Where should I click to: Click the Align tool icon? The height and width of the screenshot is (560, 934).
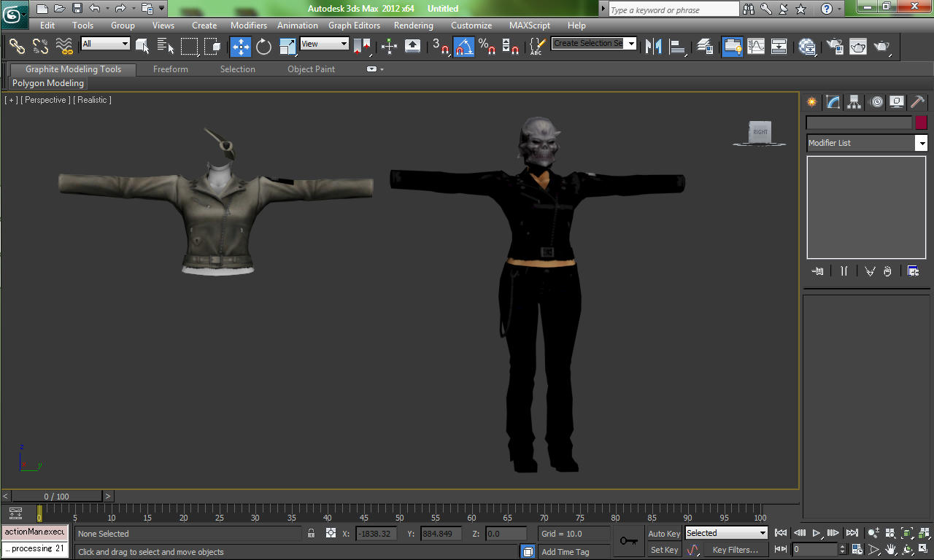(678, 47)
